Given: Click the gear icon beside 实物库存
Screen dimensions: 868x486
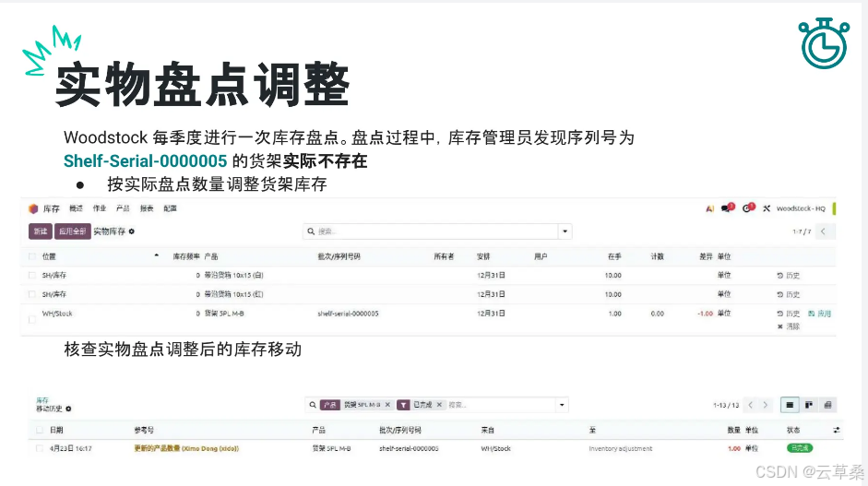Looking at the screenshot, I should (x=132, y=231).
